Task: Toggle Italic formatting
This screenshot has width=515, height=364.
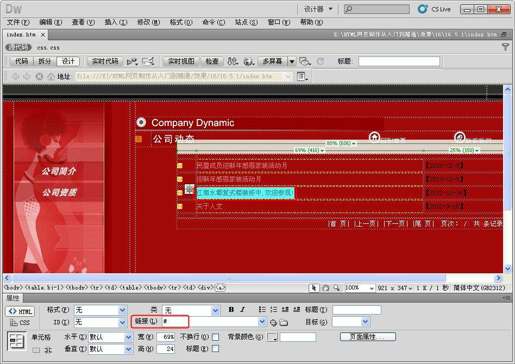Action: 243,310
